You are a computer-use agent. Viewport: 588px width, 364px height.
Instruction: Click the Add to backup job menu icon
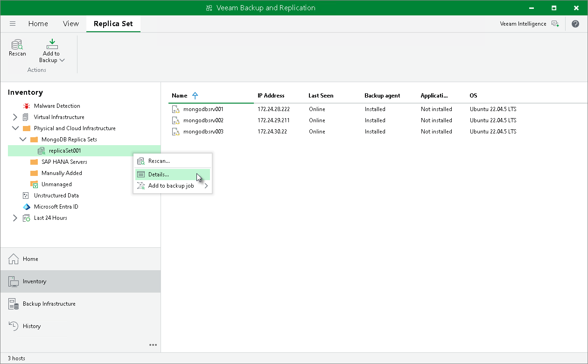pyautogui.click(x=141, y=186)
